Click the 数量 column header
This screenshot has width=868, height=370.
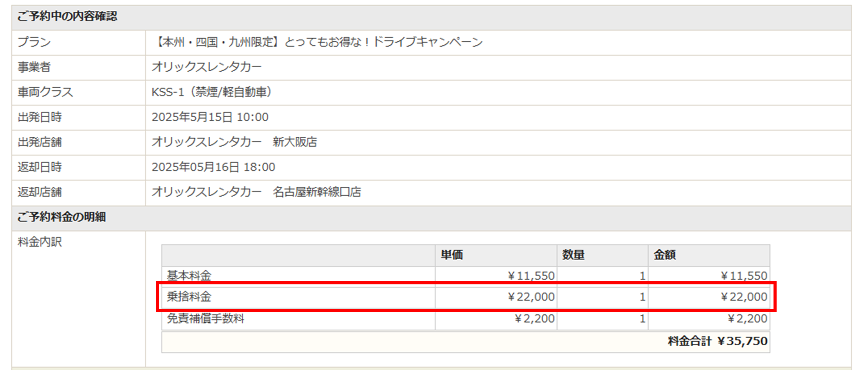573,255
